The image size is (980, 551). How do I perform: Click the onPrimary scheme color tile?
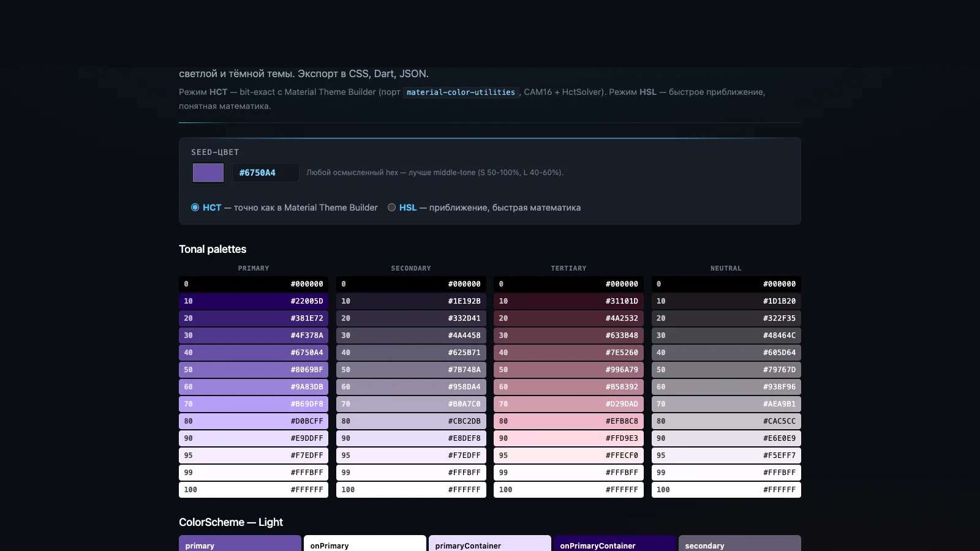click(365, 544)
